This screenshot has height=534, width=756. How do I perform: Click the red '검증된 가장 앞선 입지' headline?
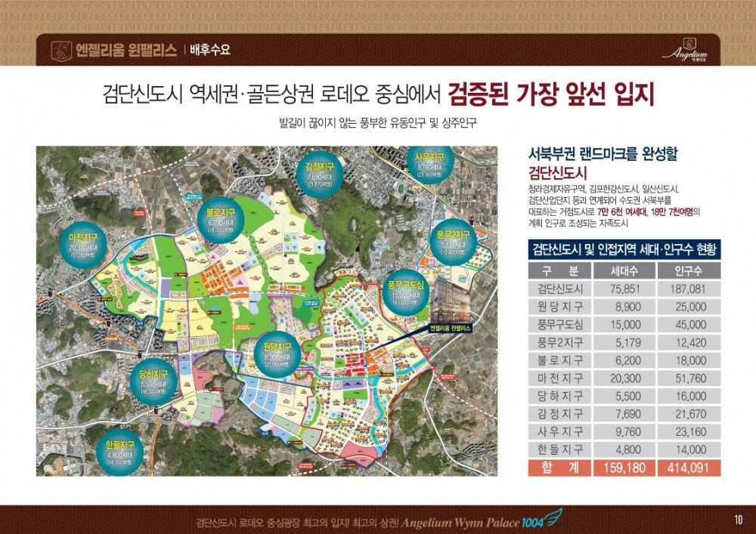pos(551,94)
